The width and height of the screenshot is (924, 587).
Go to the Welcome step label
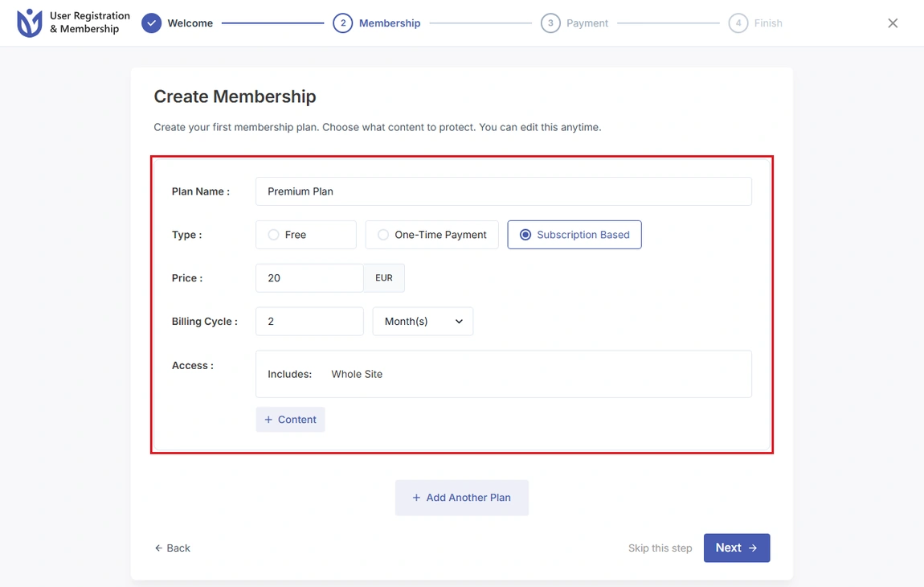coord(190,23)
